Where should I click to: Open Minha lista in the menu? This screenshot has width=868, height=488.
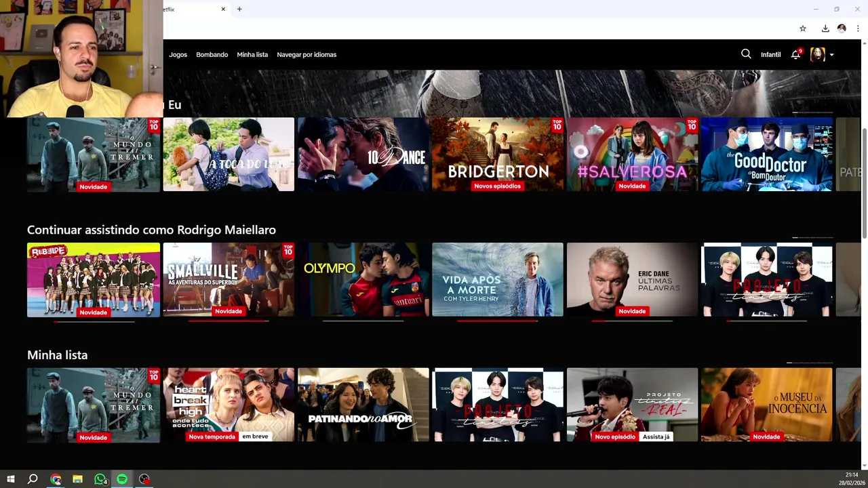pyautogui.click(x=252, y=54)
